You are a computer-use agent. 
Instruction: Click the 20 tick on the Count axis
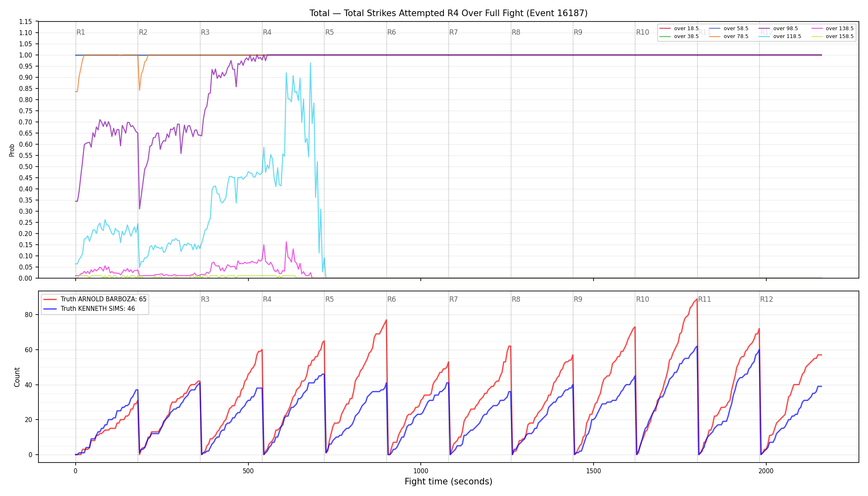[29, 420]
